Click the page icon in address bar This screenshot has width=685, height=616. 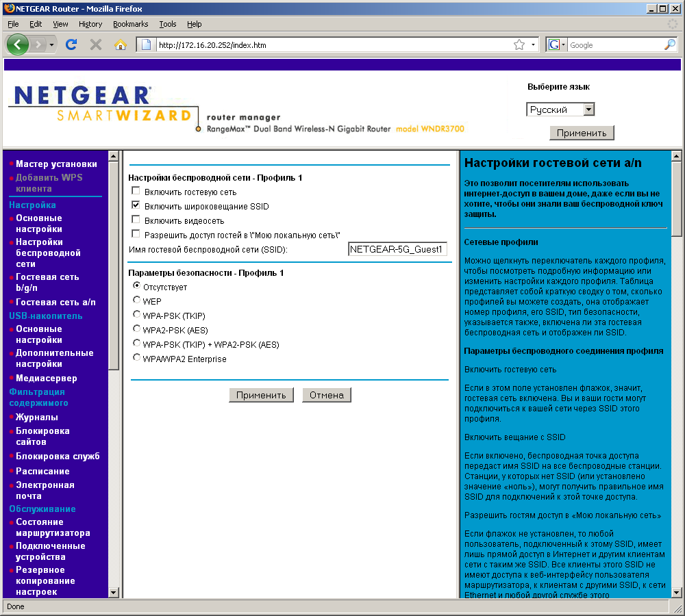click(x=147, y=44)
